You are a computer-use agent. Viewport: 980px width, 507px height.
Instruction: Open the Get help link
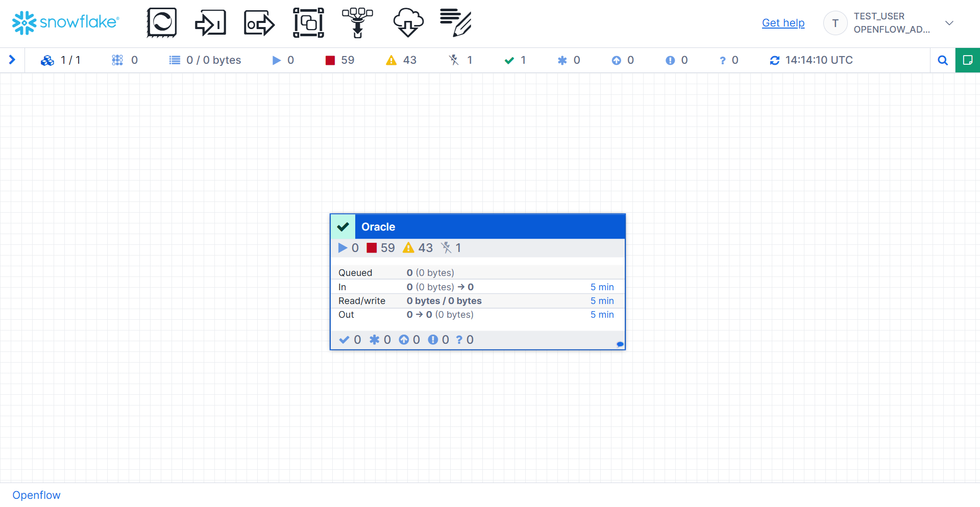pyautogui.click(x=783, y=23)
